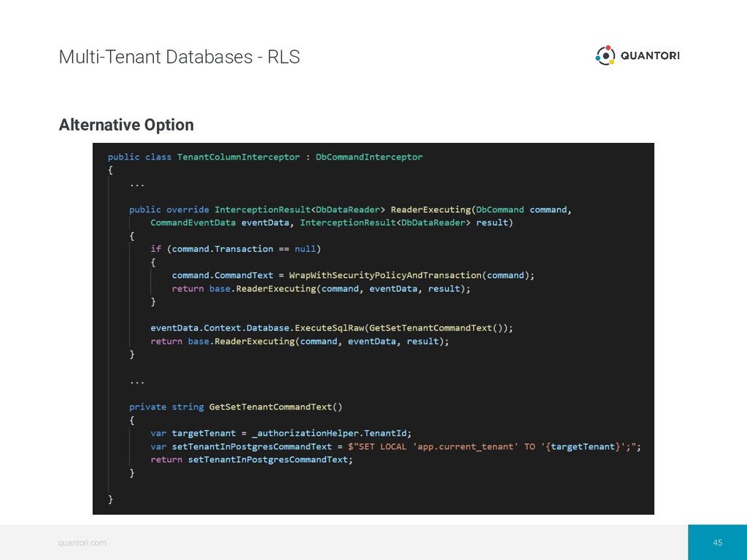Click 'GetSetTenantCommandText()' private method declaration
747x560 pixels.
(276, 407)
